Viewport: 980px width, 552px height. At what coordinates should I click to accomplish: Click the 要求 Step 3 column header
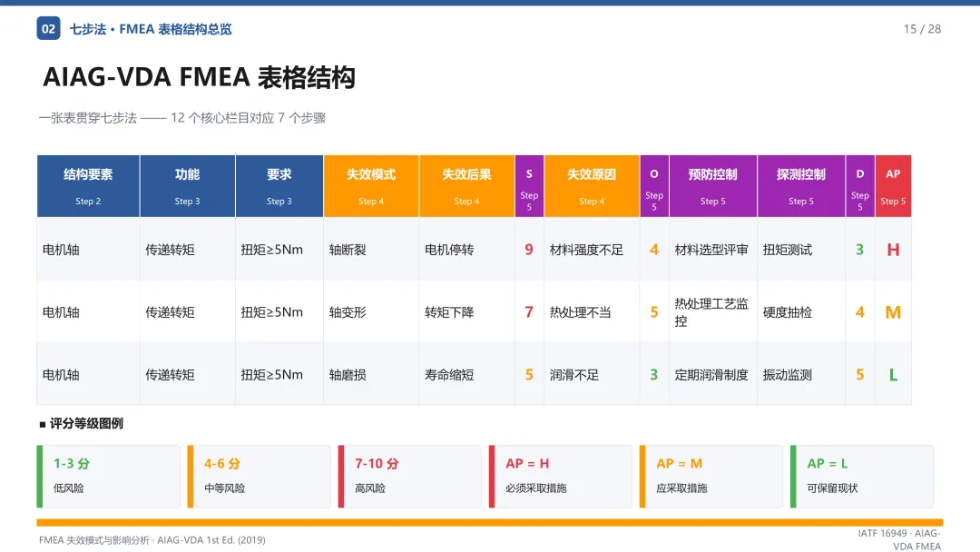(x=279, y=186)
